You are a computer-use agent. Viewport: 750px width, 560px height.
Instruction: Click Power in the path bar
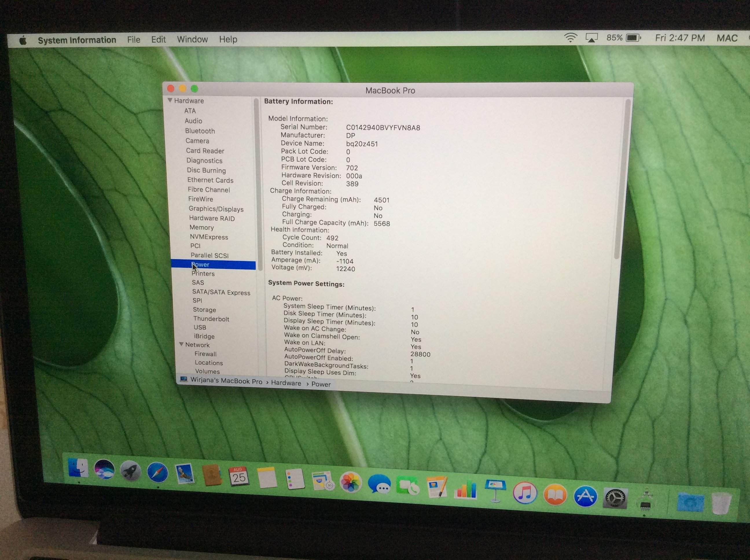pos(321,384)
